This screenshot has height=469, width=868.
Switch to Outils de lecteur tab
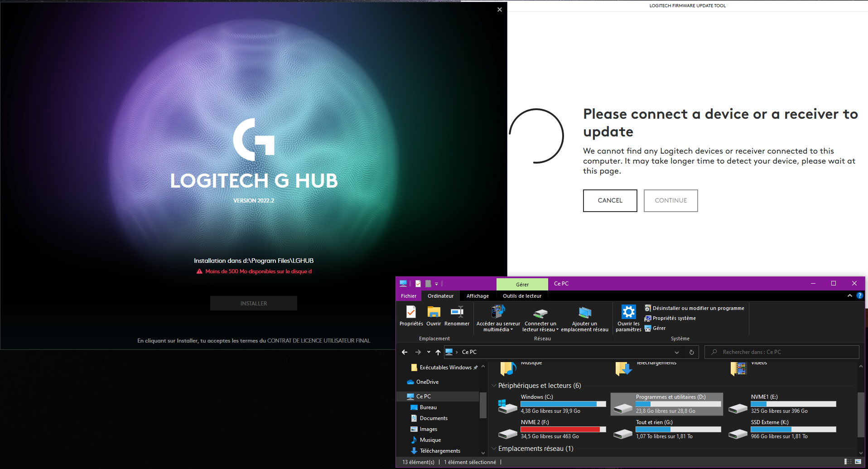tap(522, 296)
